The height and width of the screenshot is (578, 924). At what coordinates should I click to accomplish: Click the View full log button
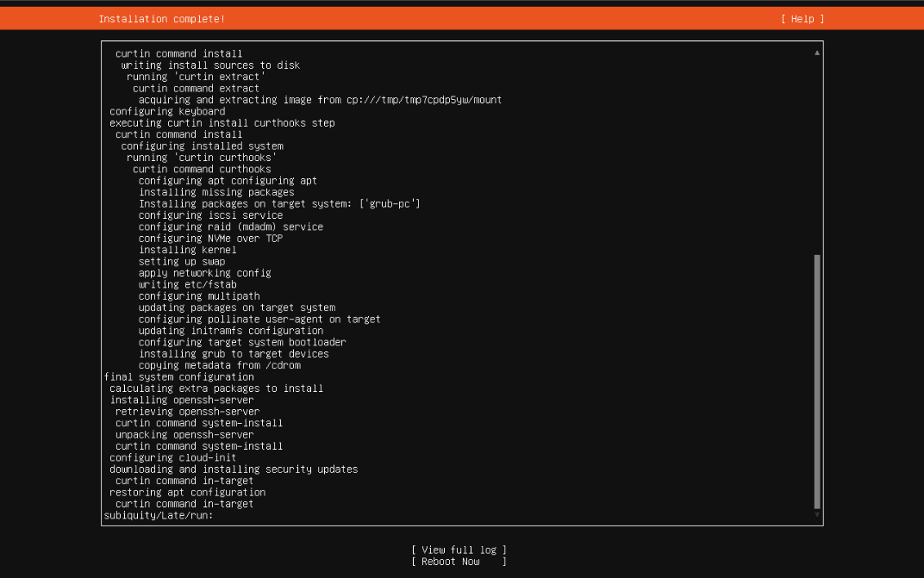(x=459, y=550)
